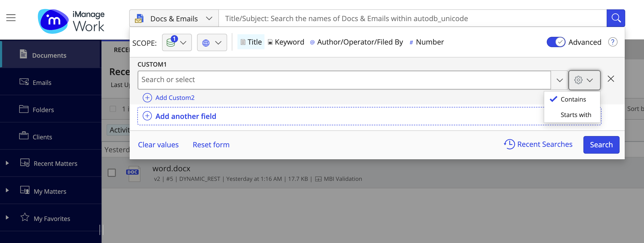Viewport: 644px width, 243px height.
Task: Select the Clients briefcase icon
Action: (x=24, y=136)
